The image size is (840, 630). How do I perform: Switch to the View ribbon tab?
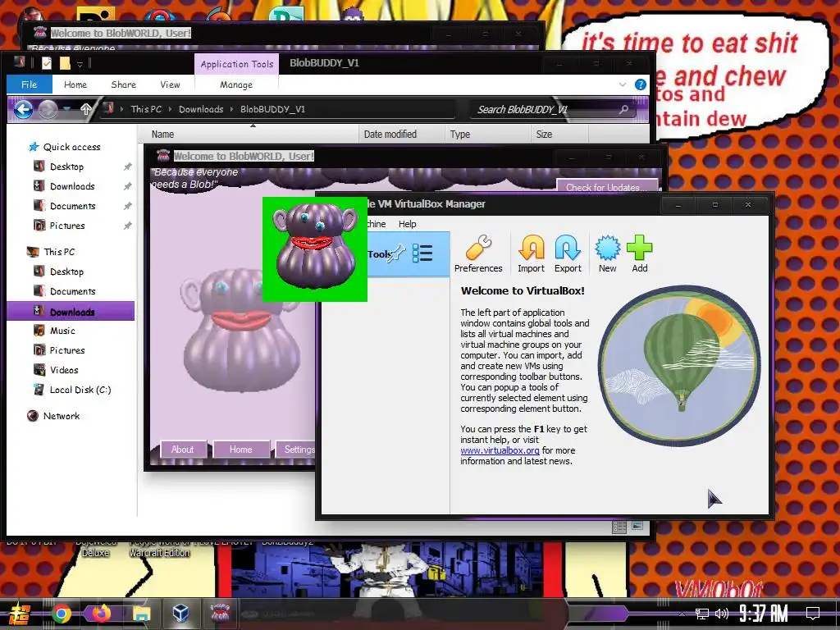pos(170,84)
